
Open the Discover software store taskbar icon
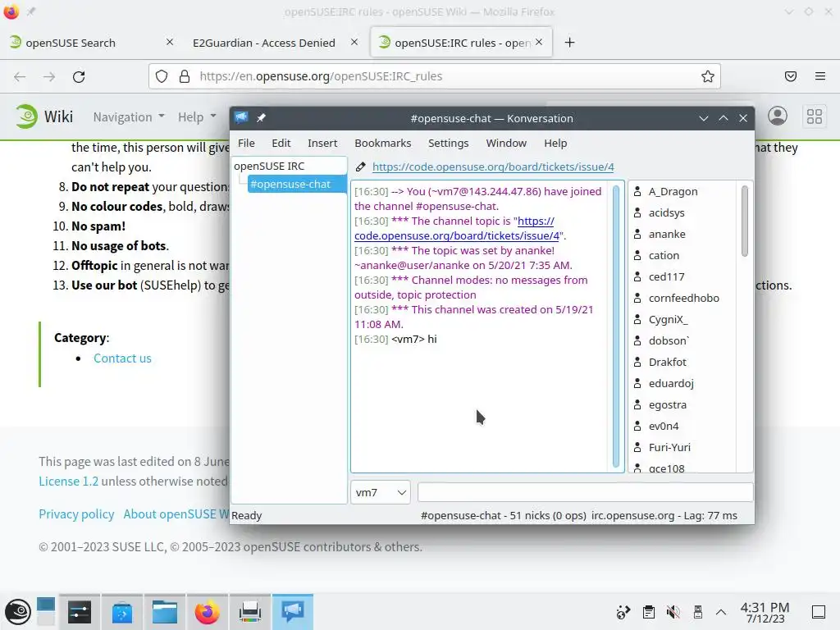pos(122,612)
